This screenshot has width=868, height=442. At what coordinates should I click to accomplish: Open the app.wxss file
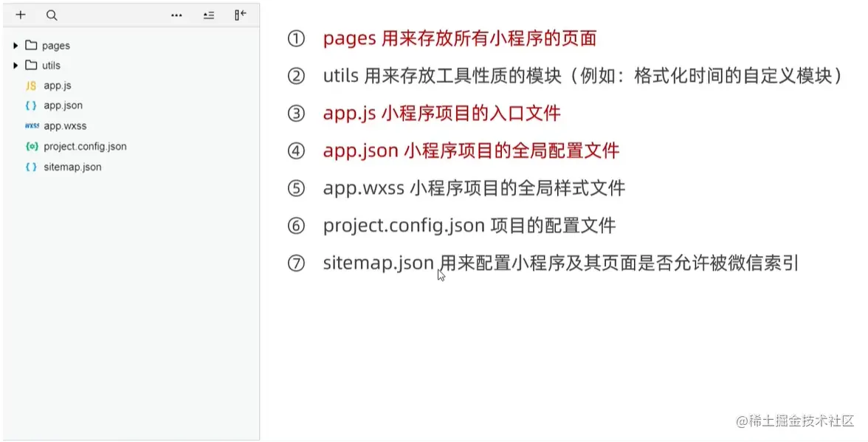pyautogui.click(x=65, y=126)
